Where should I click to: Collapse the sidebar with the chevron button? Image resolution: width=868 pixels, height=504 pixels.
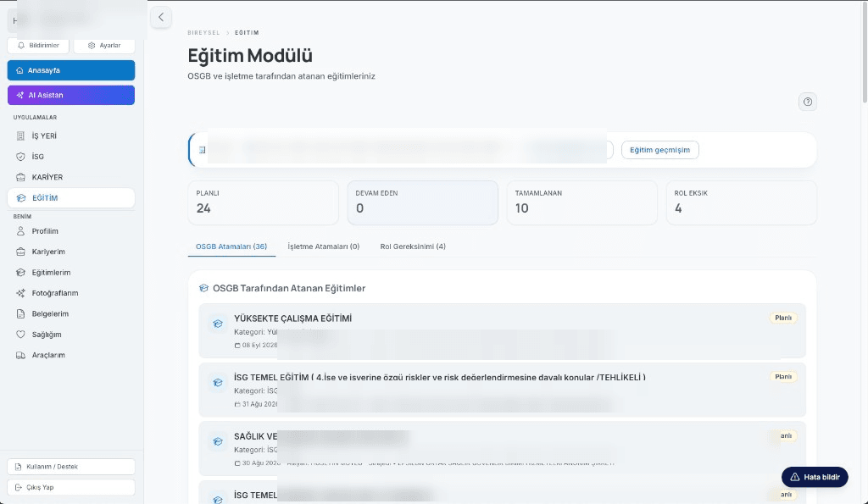pos(160,17)
